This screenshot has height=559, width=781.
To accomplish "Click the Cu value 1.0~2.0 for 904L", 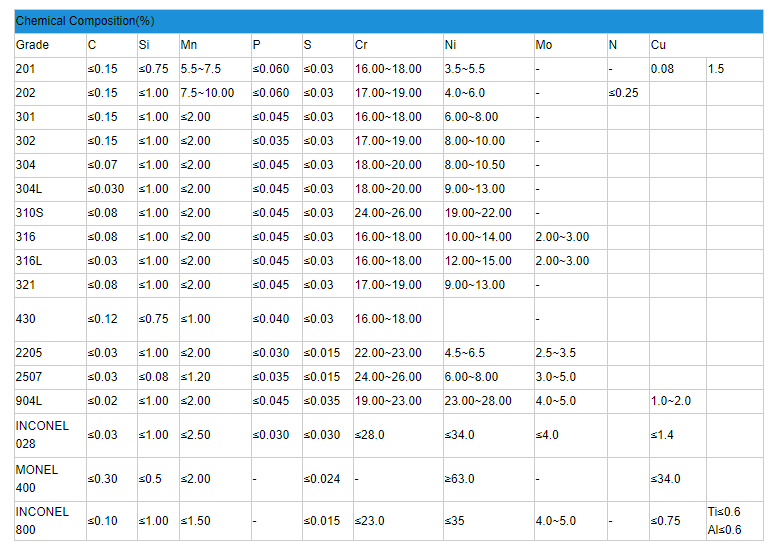I will [x=671, y=401].
